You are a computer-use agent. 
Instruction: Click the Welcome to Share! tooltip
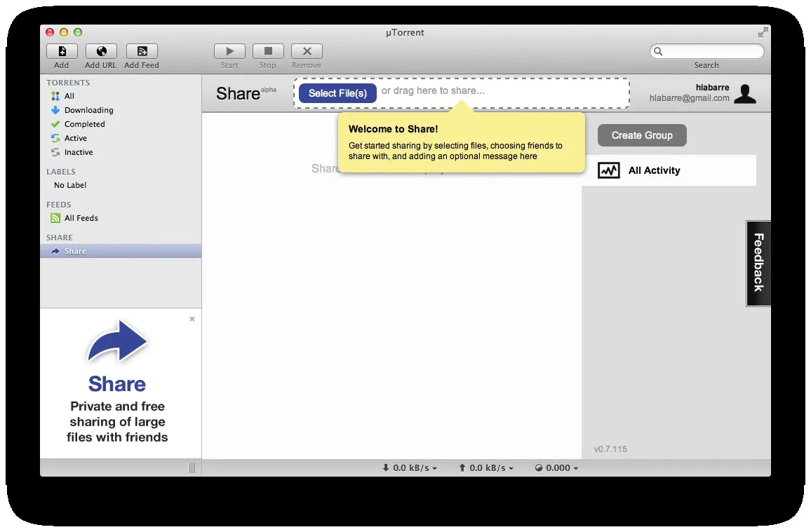[x=462, y=142]
